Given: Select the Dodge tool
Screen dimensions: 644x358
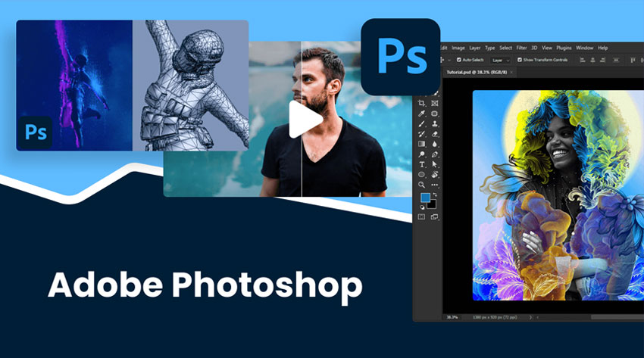Looking at the screenshot, I should coord(421,154).
